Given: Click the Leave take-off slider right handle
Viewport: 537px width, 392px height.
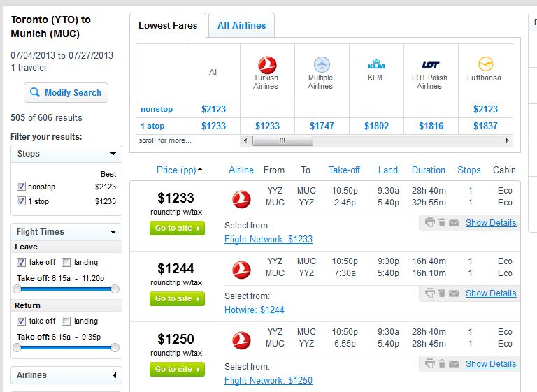Looking at the screenshot, I should (x=115, y=289).
